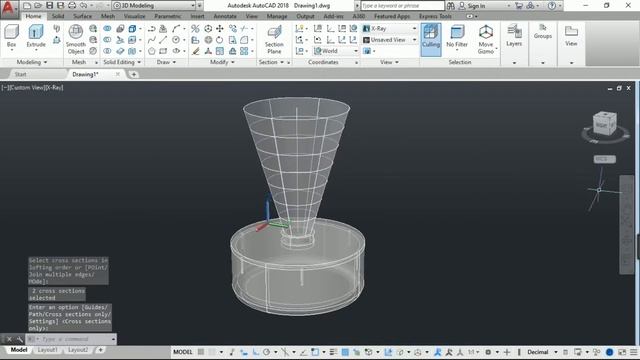Open the Start file tab
Viewport: 640px width, 360px height.
coord(20,74)
